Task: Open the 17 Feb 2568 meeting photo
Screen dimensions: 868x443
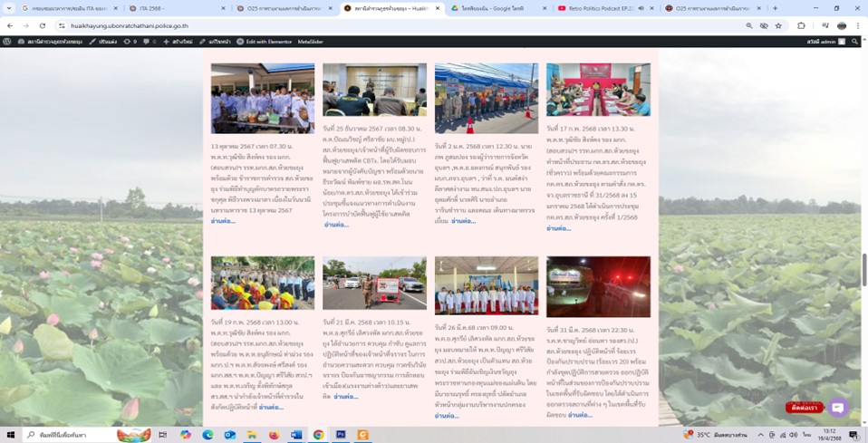Action: (x=598, y=89)
